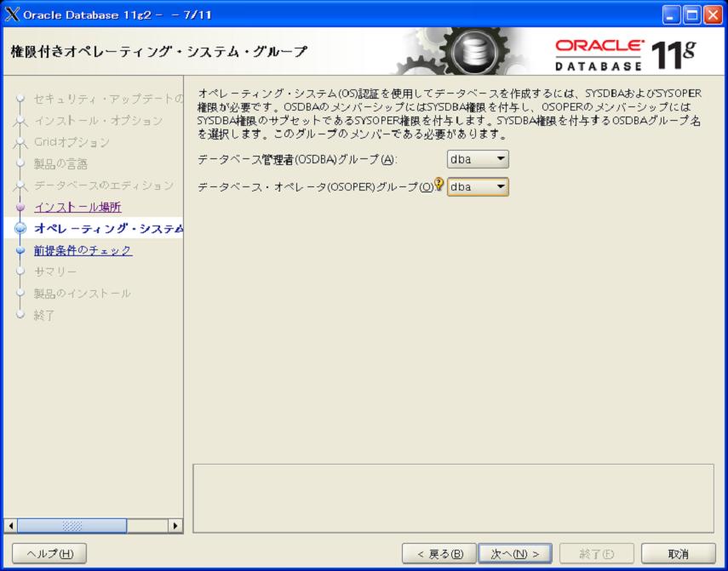Image resolution: width=728 pixels, height=571 pixels.
Task: Open the OSOPER group dropdown
Action: [x=478, y=187]
